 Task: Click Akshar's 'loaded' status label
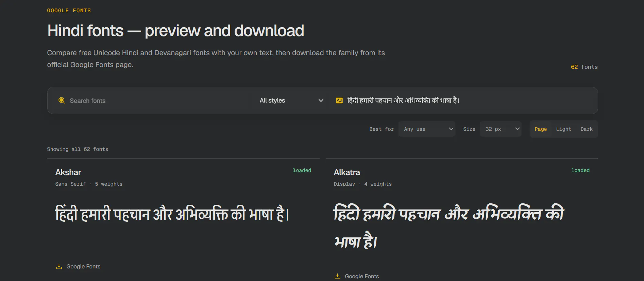(302, 170)
